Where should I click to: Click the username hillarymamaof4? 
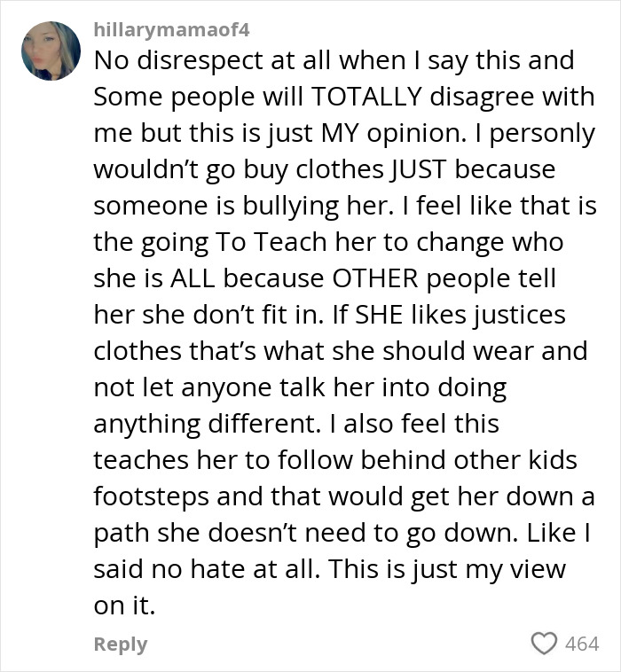[x=172, y=29]
